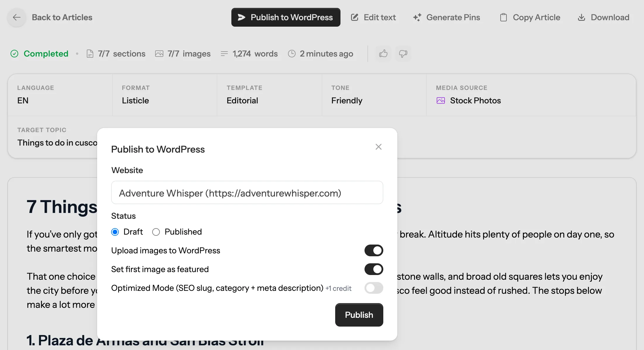The height and width of the screenshot is (350, 644).
Task: Click Things to do in cusco topic
Action: coord(57,143)
